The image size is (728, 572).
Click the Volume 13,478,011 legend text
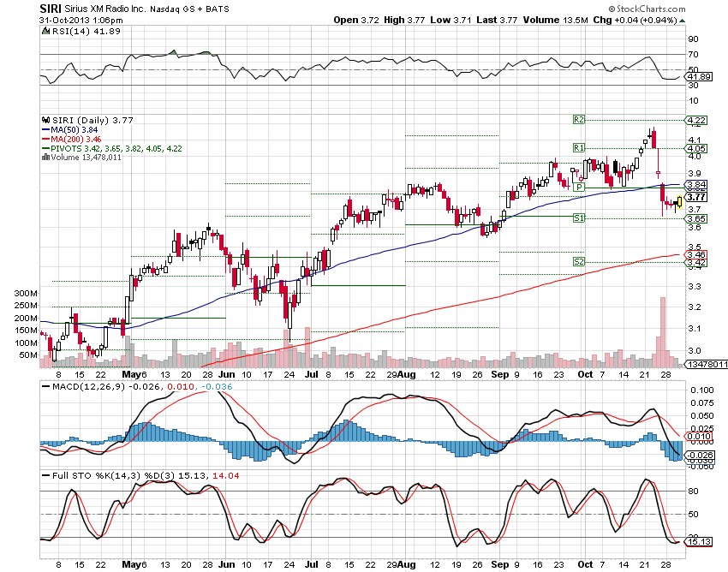click(86, 158)
